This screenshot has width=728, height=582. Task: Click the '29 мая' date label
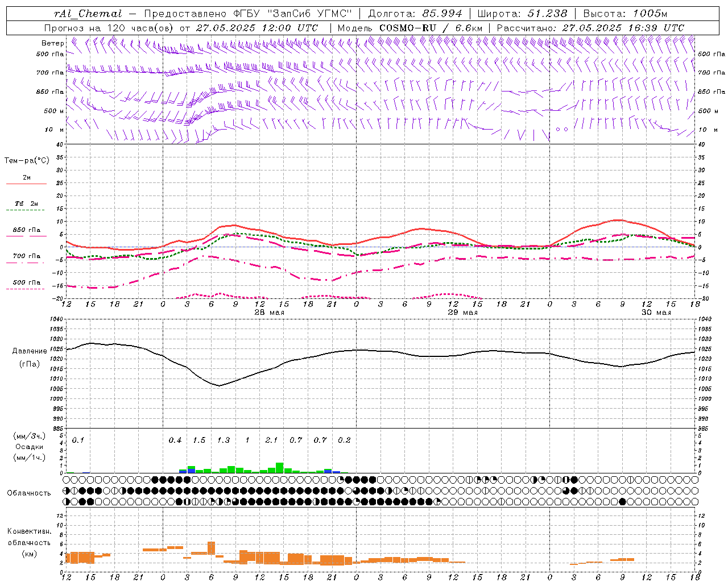(463, 313)
